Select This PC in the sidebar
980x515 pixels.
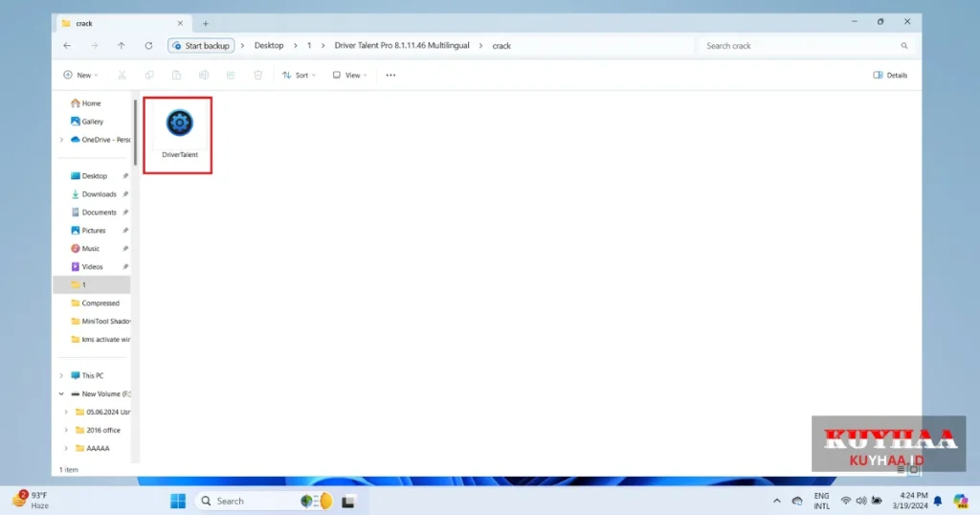point(92,375)
